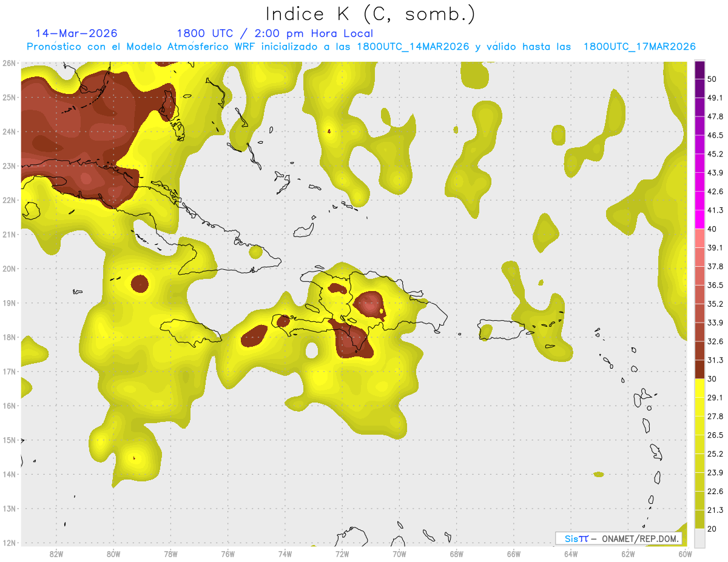
Task: Click the latitude label "23N"
Action: coord(8,166)
